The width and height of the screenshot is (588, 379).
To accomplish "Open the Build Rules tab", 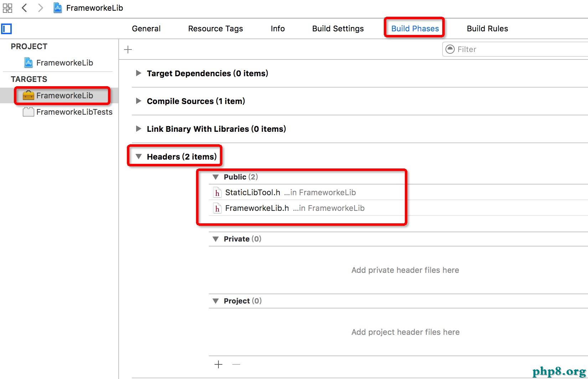I will 487,28.
